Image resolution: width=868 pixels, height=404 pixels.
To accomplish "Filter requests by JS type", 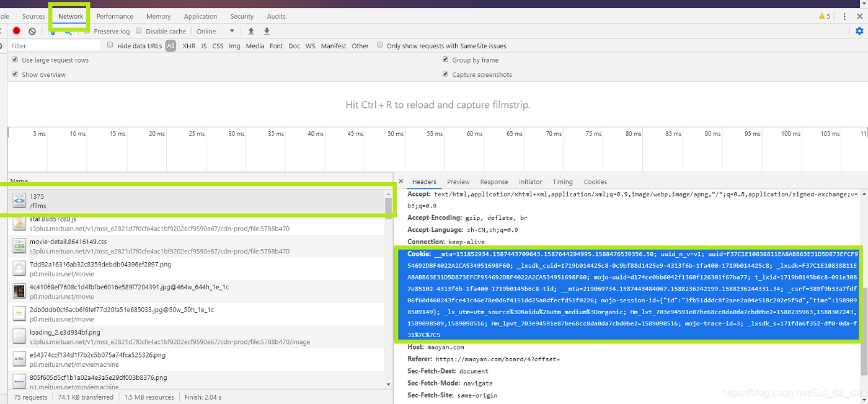I will pos(203,46).
